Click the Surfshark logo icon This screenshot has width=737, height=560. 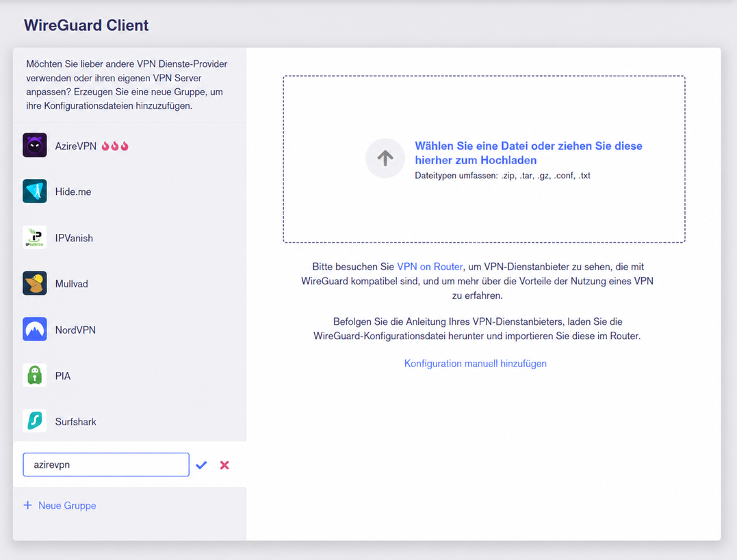pos(35,421)
